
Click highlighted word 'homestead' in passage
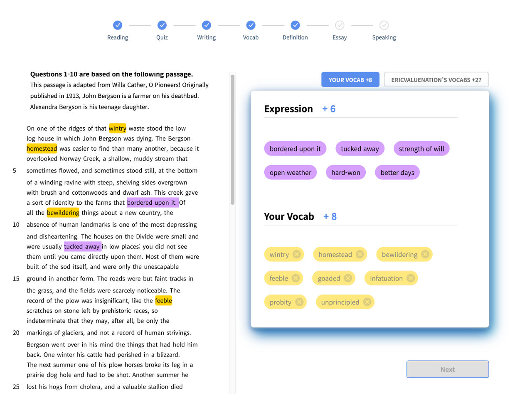click(x=42, y=148)
